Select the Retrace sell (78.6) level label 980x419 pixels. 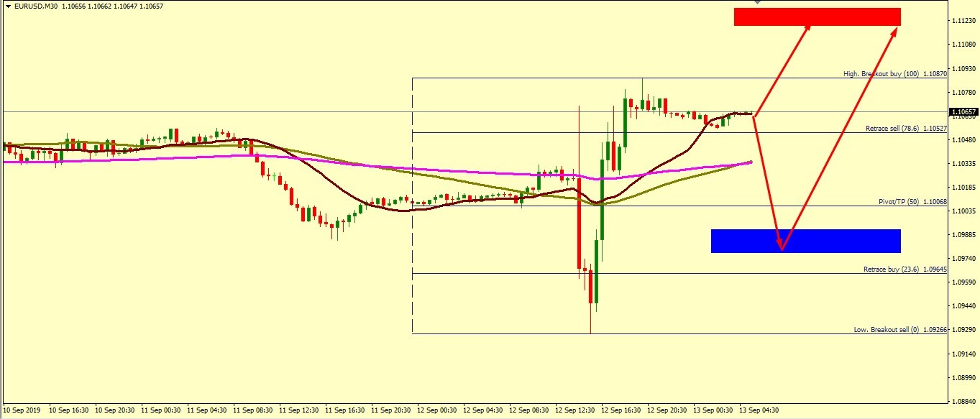coord(905,128)
